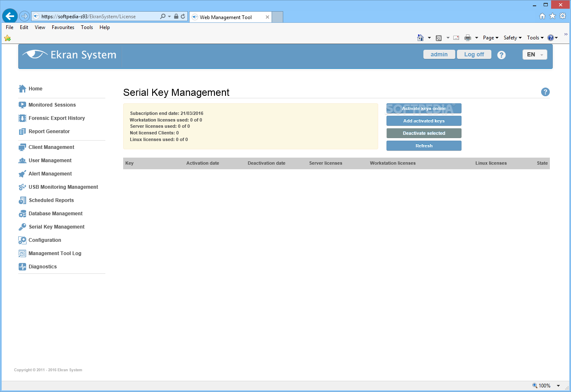
Task: Click the User Management people icon
Action: (x=22, y=161)
